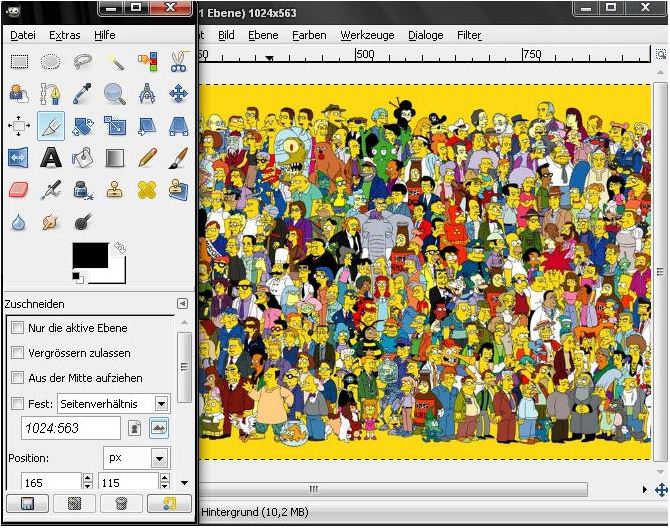Enable the 'Fest' checkbox

click(x=18, y=404)
